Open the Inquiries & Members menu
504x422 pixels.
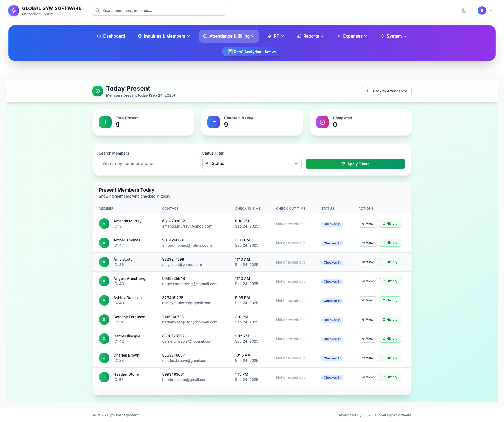click(164, 36)
